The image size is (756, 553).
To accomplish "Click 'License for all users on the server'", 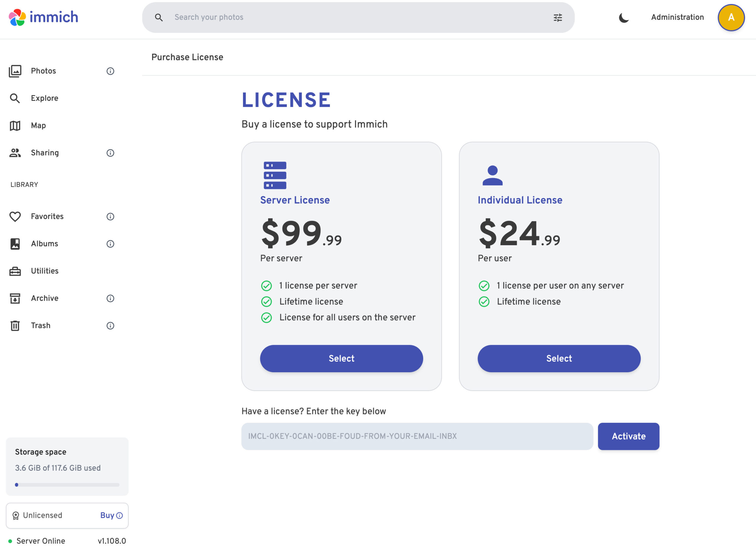I will (347, 317).
